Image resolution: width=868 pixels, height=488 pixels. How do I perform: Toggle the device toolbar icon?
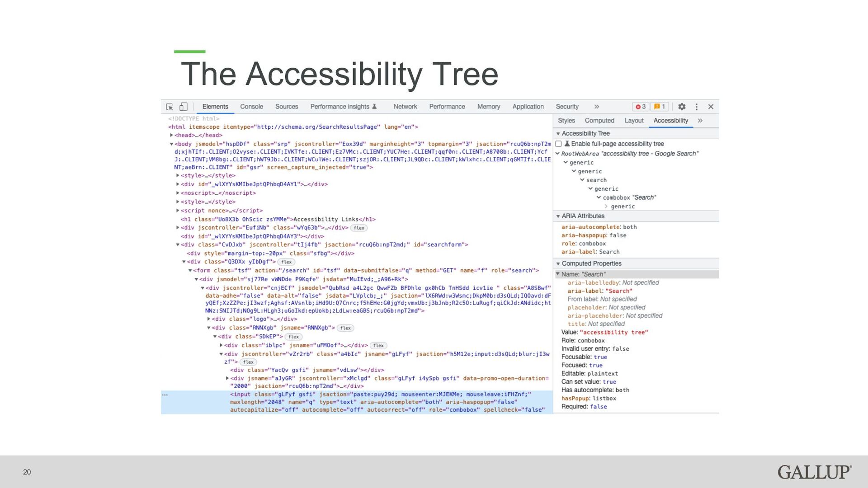[x=183, y=107]
